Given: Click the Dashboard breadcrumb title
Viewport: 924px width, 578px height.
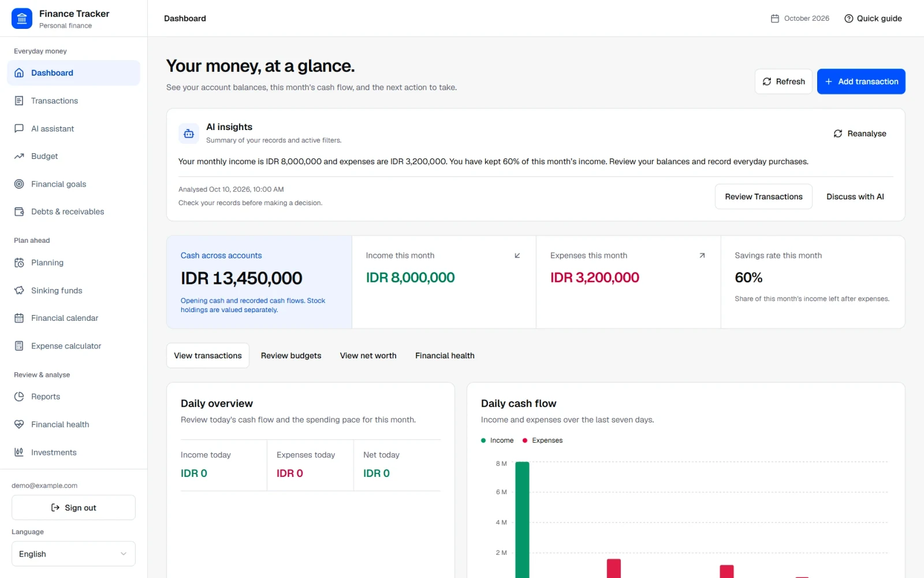Looking at the screenshot, I should click(x=185, y=18).
